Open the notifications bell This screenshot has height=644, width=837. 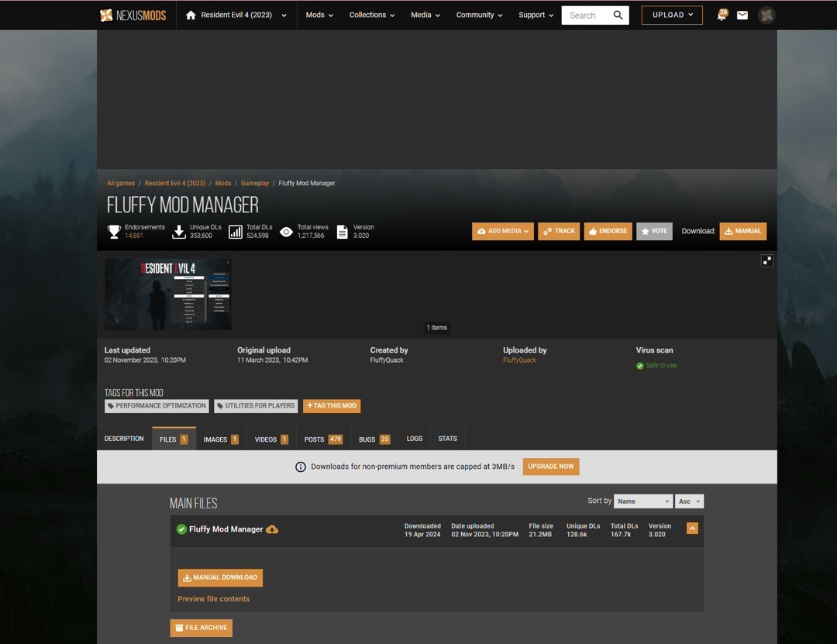coord(722,15)
